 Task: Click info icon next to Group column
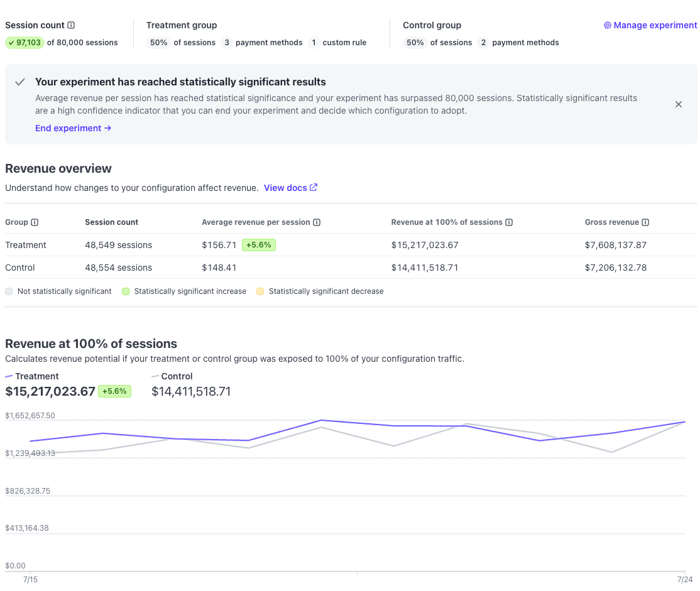pyautogui.click(x=35, y=222)
